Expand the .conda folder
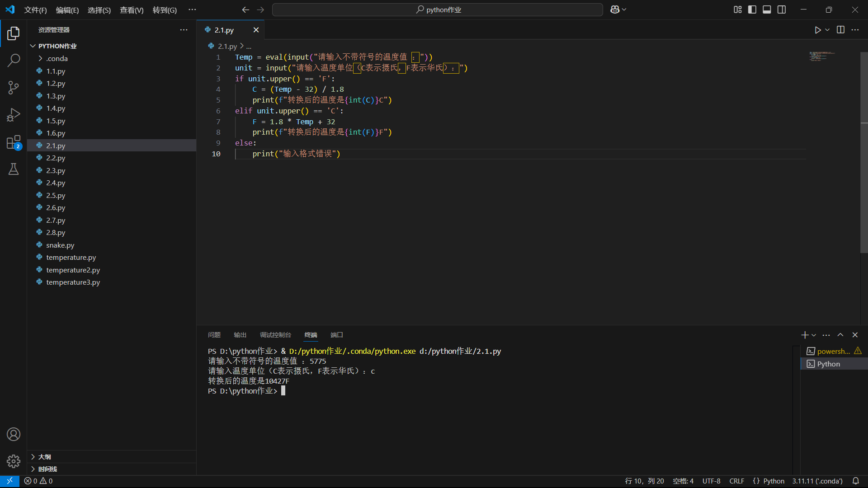The height and width of the screenshot is (488, 868). click(57, 58)
